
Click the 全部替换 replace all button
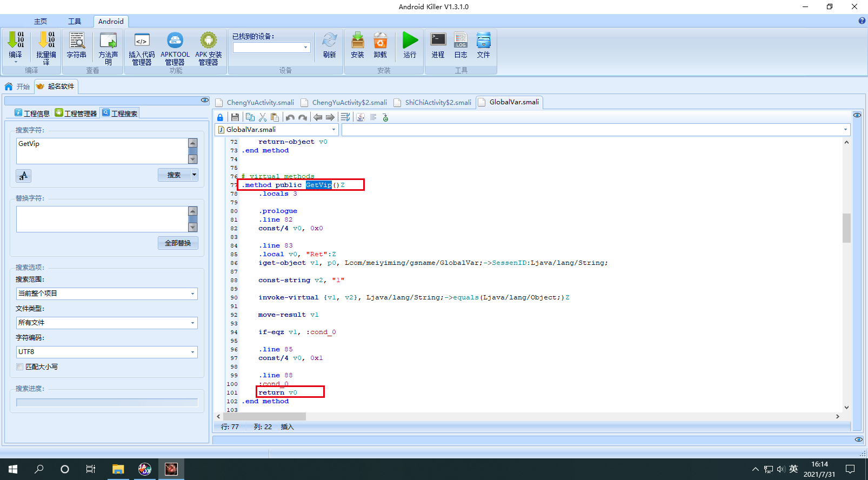point(178,243)
